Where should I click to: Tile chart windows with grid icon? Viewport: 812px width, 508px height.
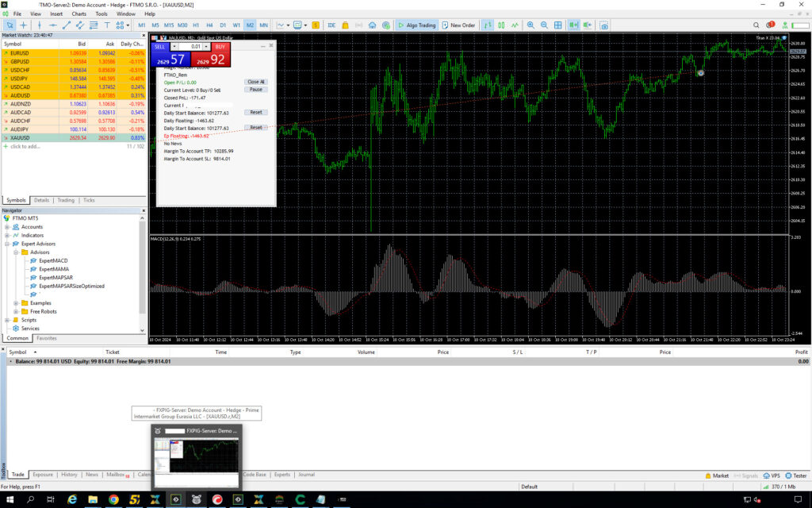tap(557, 25)
